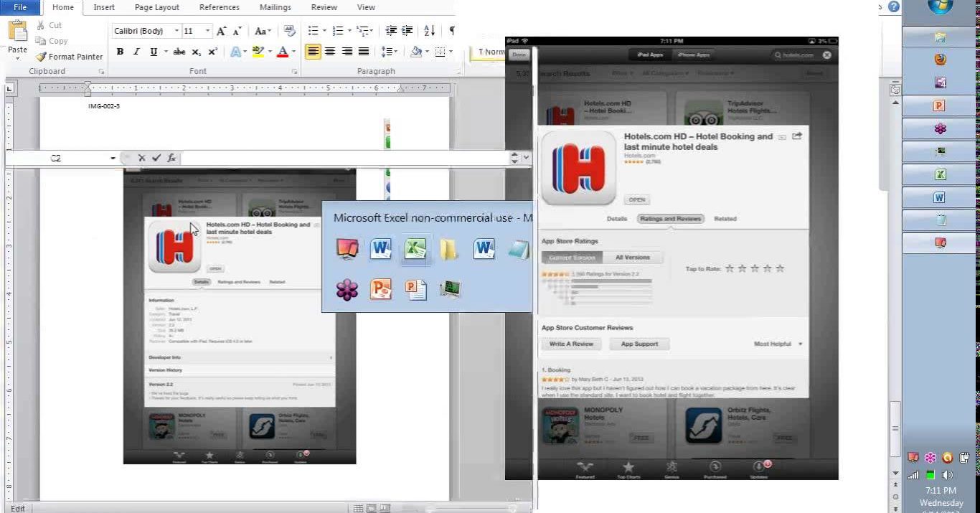Viewport: 980px width, 513px height.
Task: Open Firefox from the taskbar
Action: tap(940, 60)
